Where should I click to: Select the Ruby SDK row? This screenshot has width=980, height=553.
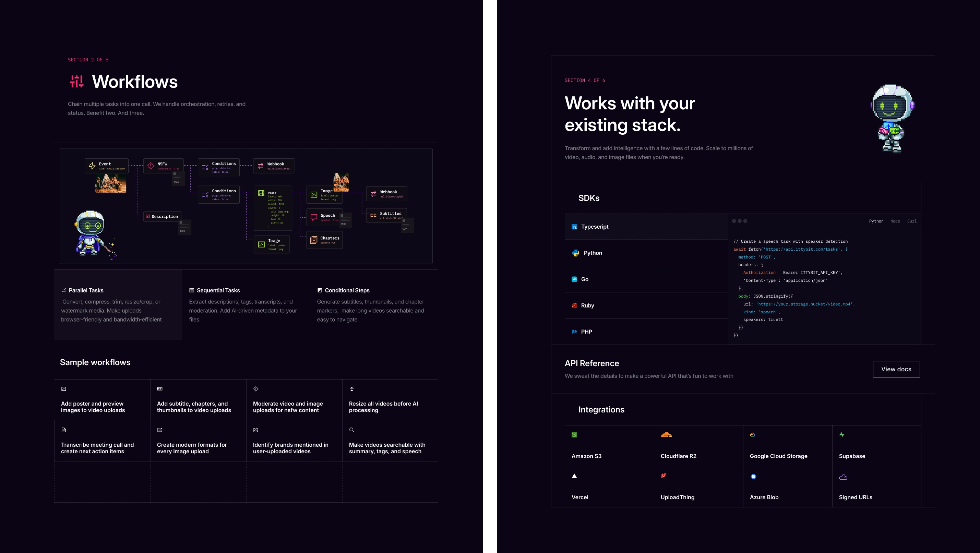pos(587,305)
